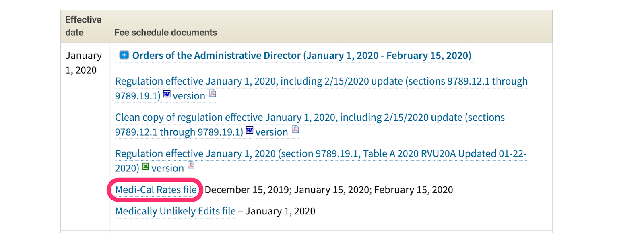Open the Medi-Cal Rates file link

156,190
